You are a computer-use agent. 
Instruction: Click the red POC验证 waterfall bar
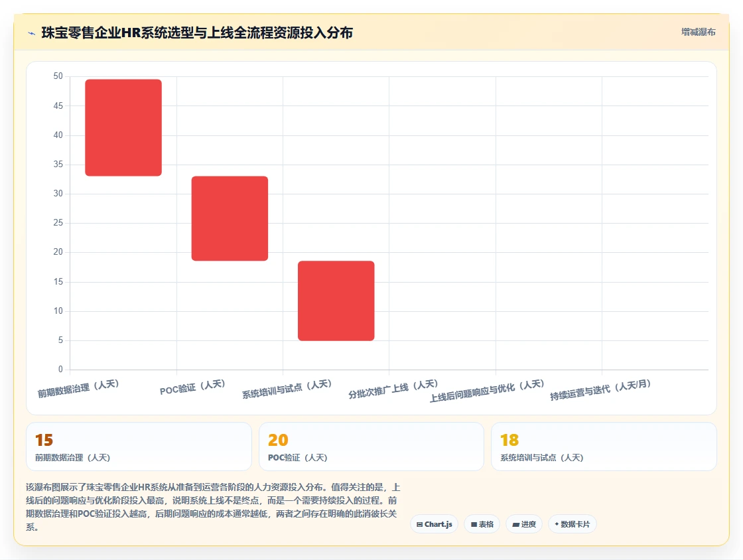point(230,218)
